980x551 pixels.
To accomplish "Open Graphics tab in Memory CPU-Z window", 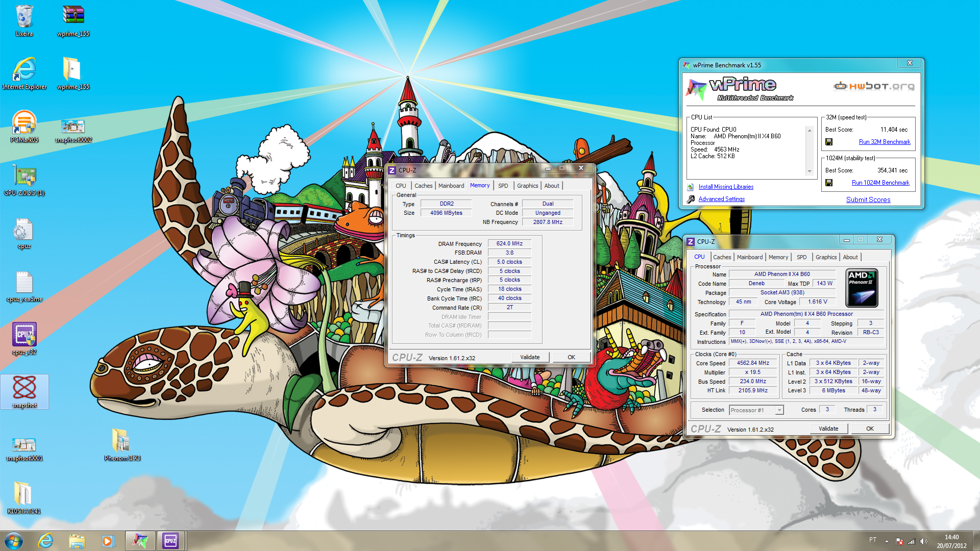I will click(x=527, y=186).
